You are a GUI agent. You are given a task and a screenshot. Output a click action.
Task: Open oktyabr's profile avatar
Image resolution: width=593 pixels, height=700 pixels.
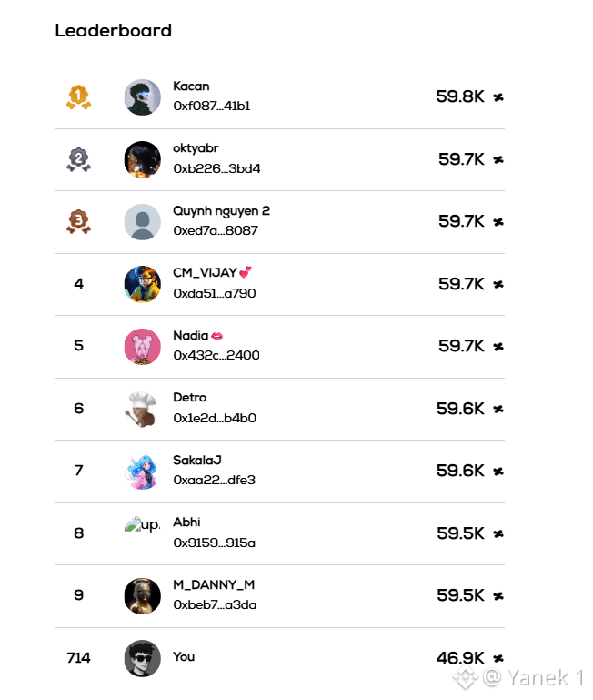pos(142,160)
